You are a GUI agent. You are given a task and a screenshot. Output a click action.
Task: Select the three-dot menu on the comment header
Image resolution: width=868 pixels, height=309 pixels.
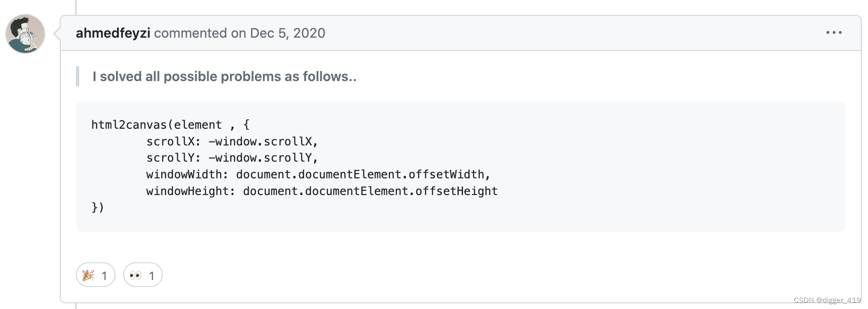[834, 32]
